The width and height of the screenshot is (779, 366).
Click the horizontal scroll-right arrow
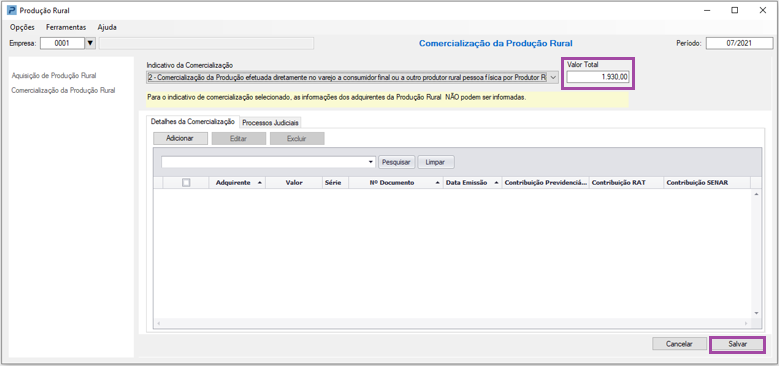click(x=747, y=323)
